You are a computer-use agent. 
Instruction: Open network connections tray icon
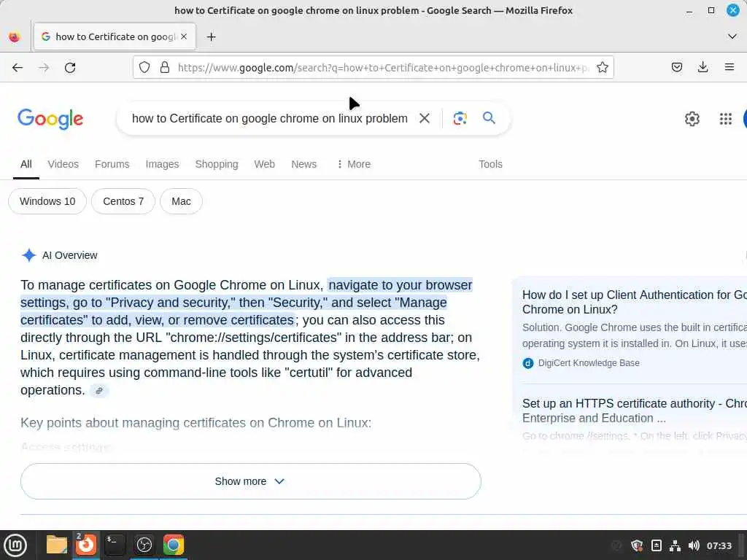(675, 545)
